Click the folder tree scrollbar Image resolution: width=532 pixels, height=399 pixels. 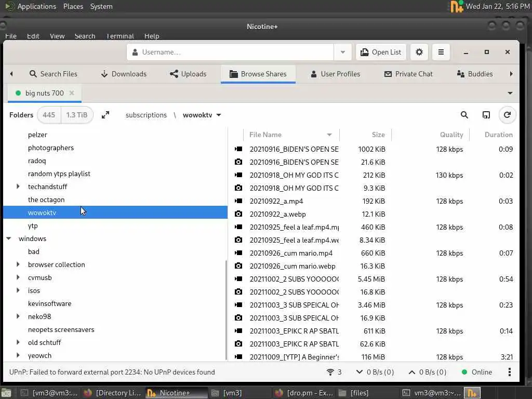click(x=226, y=310)
